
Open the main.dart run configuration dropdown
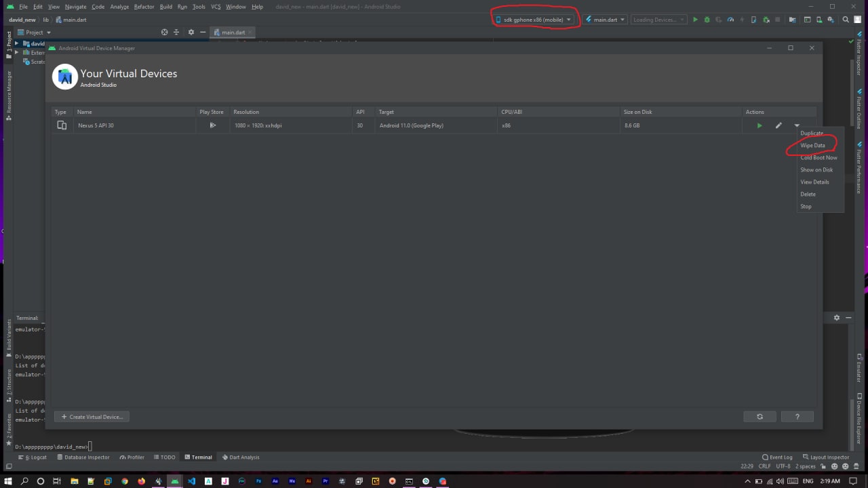pos(604,20)
